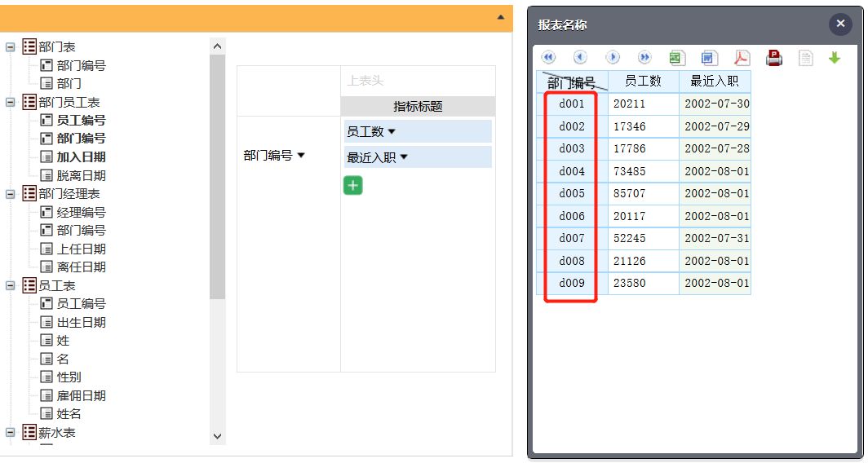Click the 指标标题 header

click(x=418, y=106)
